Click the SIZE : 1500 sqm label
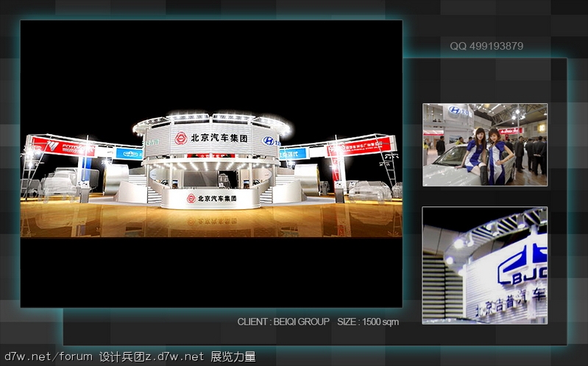Screen dimensions: 588x366 point(368,322)
